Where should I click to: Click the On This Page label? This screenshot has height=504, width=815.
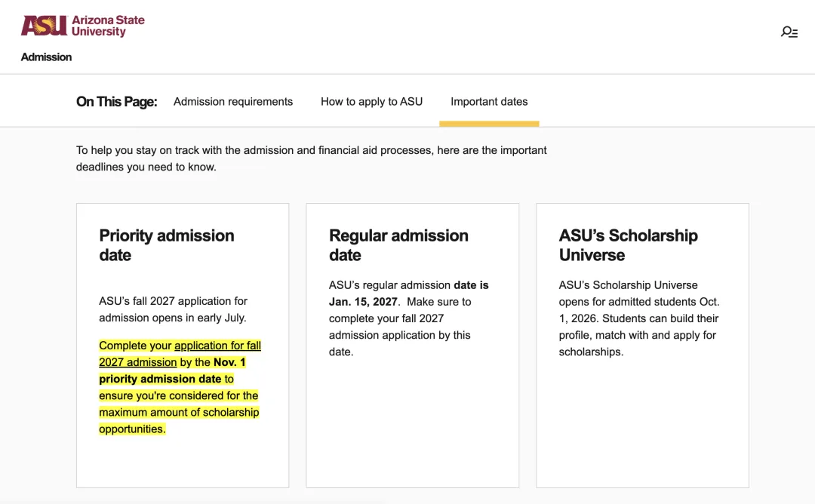116,101
